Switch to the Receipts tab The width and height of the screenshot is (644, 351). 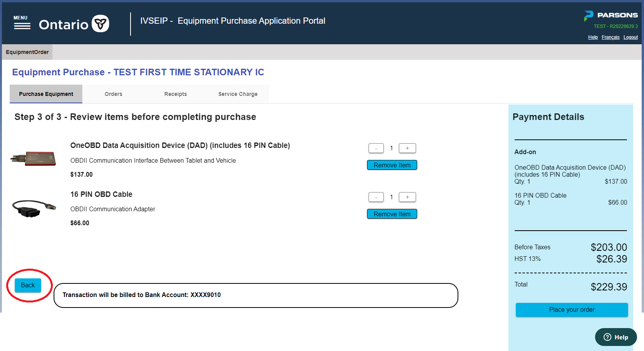coord(176,94)
